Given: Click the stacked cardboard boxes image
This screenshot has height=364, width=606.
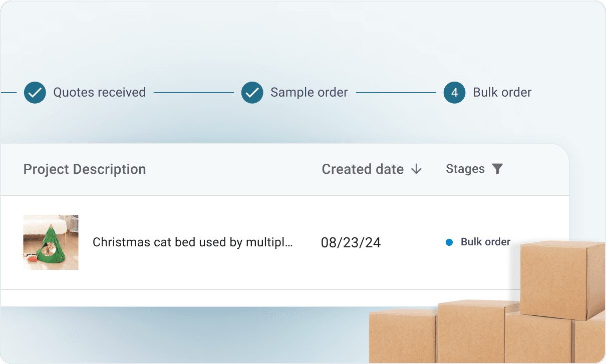Looking at the screenshot, I should point(487,302).
